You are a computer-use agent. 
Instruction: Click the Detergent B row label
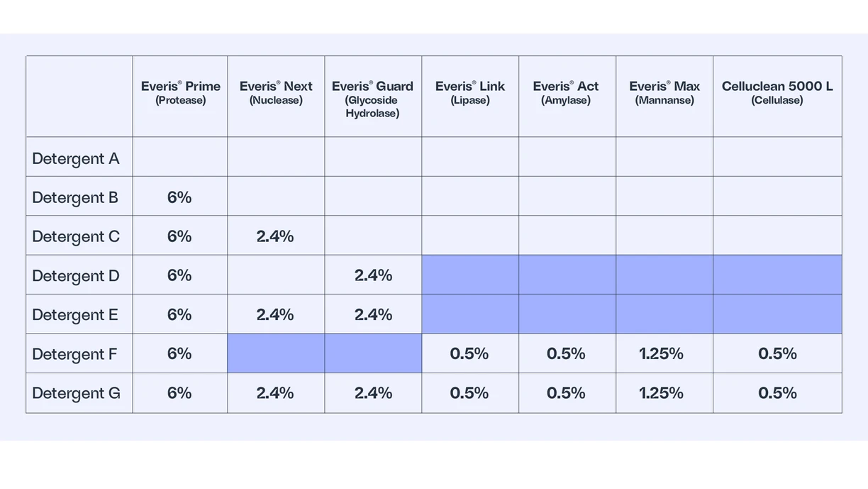click(75, 197)
